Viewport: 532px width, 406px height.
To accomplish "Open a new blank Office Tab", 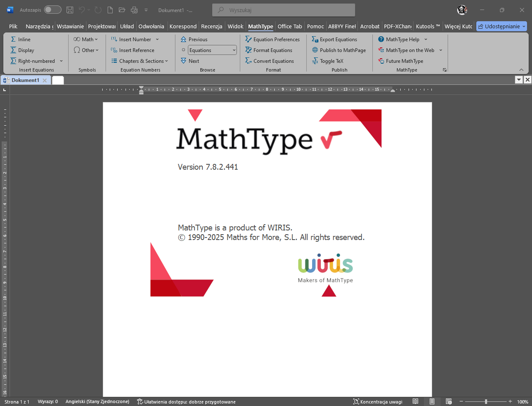I will (x=58, y=80).
